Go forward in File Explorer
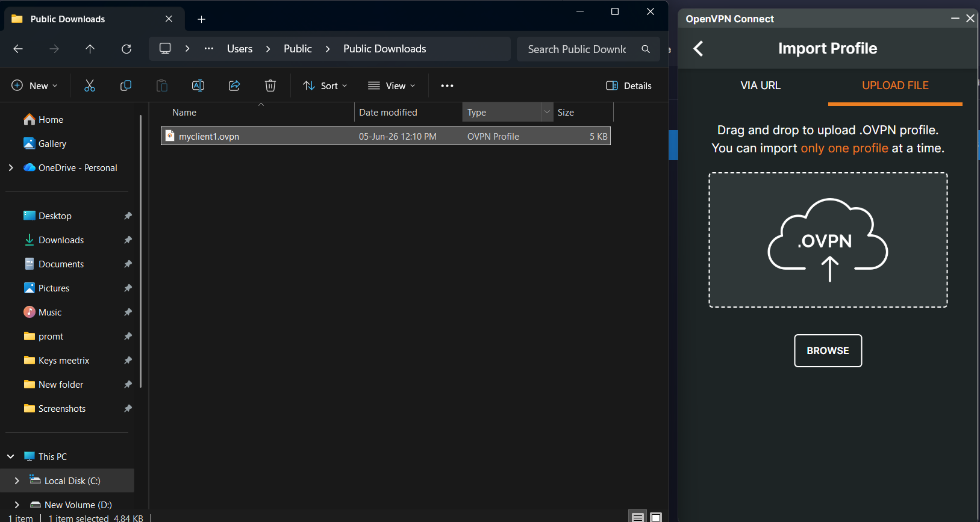980x522 pixels. [x=54, y=49]
